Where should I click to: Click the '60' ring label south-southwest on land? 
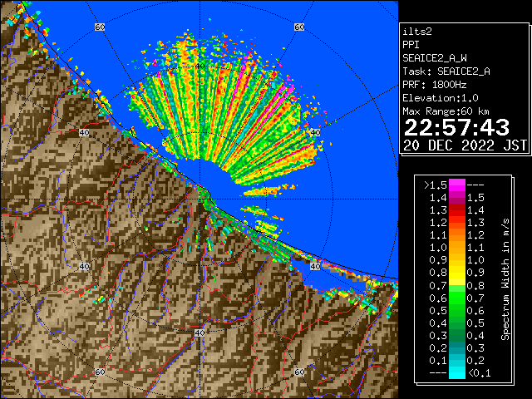100,372
